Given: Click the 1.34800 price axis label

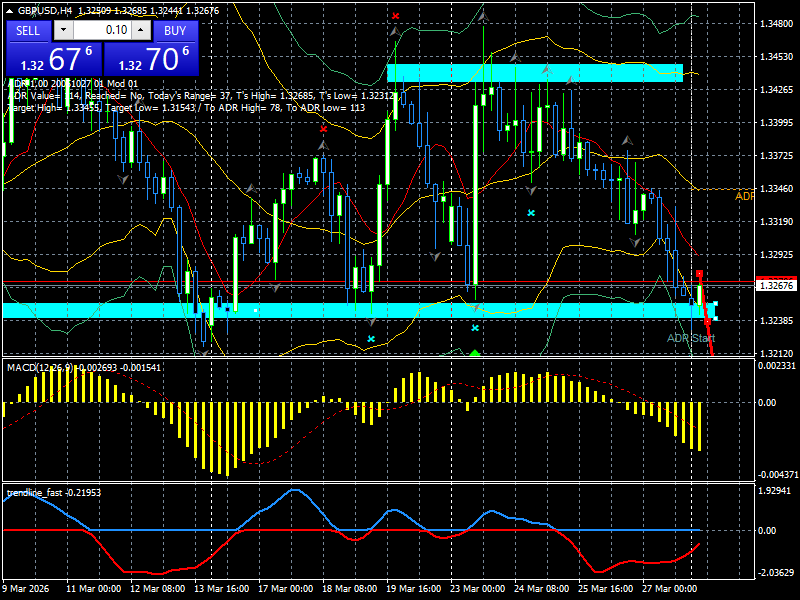Looking at the screenshot, I should click(777, 23).
